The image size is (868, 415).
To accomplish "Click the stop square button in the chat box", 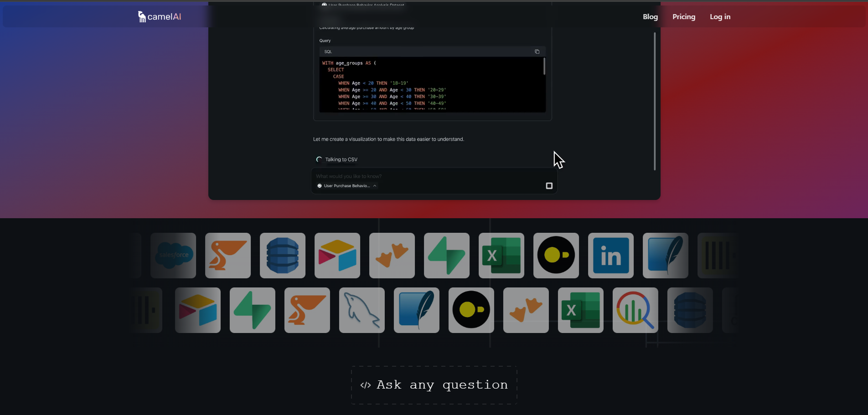I will (x=549, y=186).
